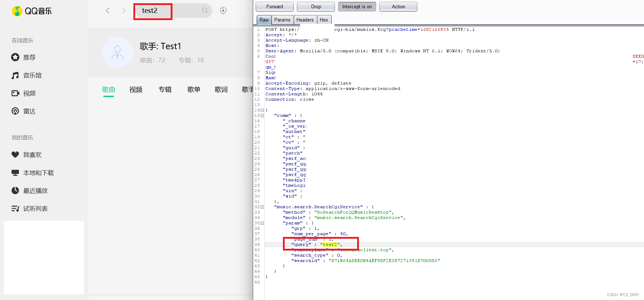This screenshot has width=644, height=300.
Task: Select the 视频 results tab
Action: point(136,90)
